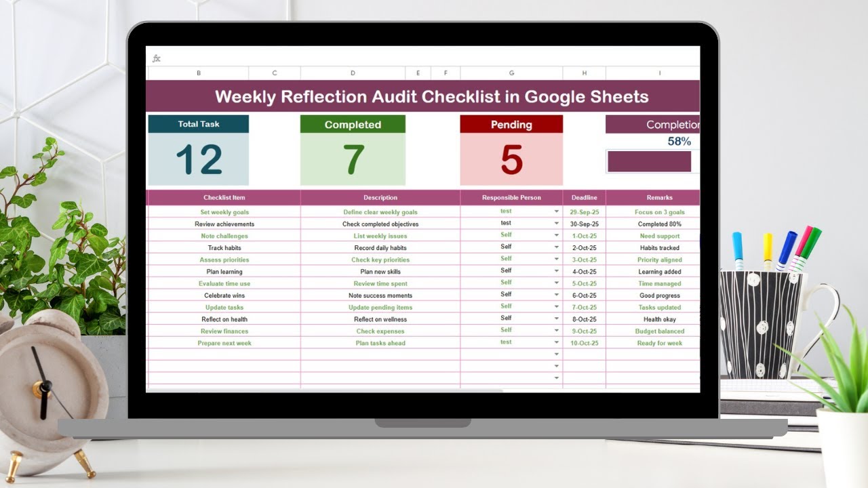Click the Check expenses description cell
Screen dimensions: 868x488
point(380,331)
